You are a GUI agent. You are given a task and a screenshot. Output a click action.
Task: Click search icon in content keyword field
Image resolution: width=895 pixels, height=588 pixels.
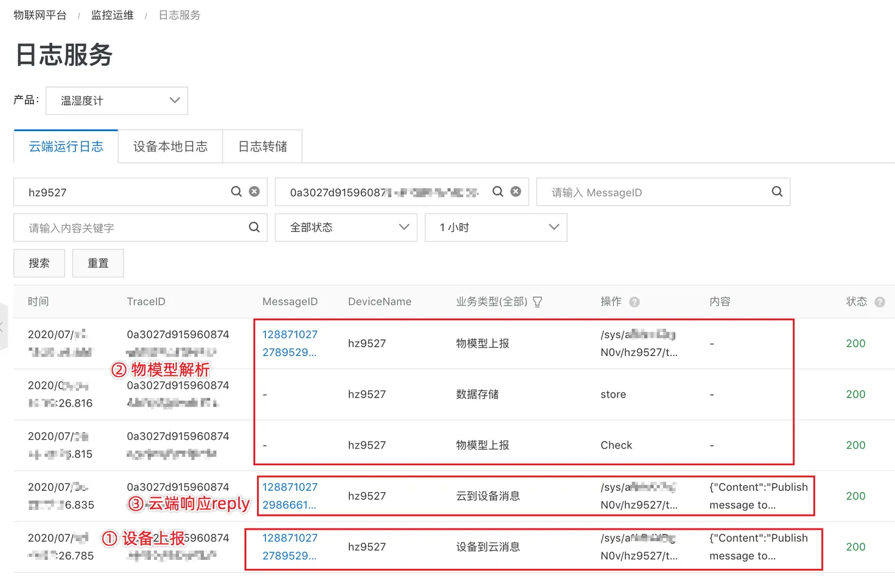254,228
